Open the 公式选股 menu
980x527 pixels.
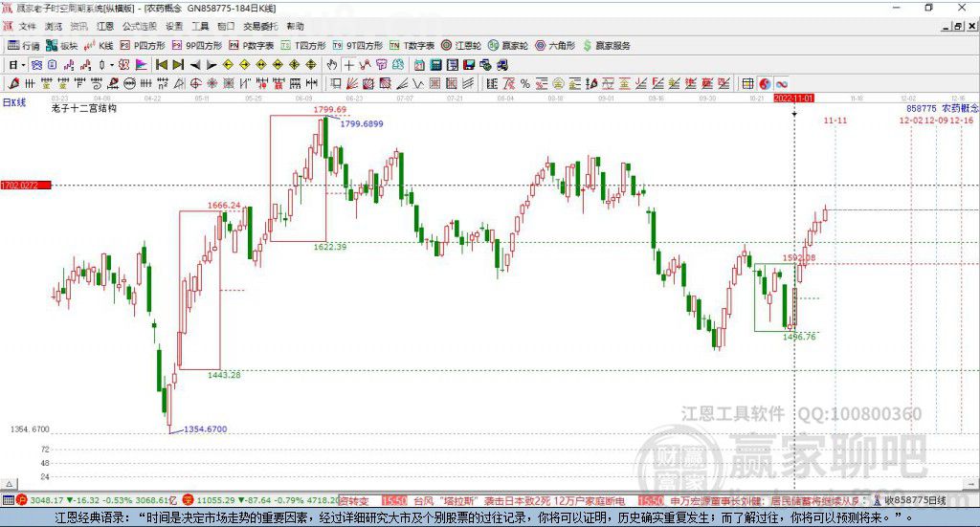140,26
